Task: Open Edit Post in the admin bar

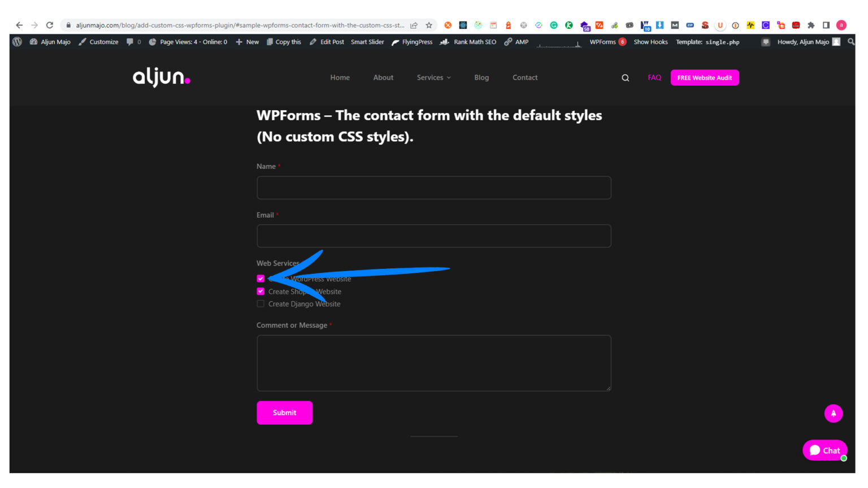Action: point(327,42)
